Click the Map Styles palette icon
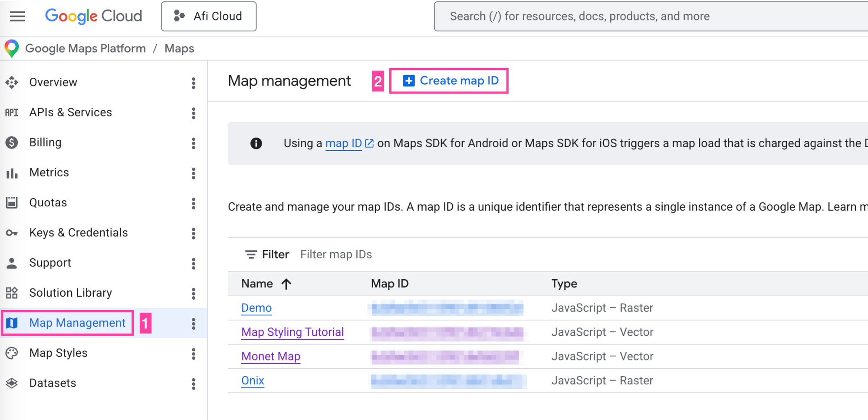Screen dimensions: 868x420 click(x=12, y=353)
